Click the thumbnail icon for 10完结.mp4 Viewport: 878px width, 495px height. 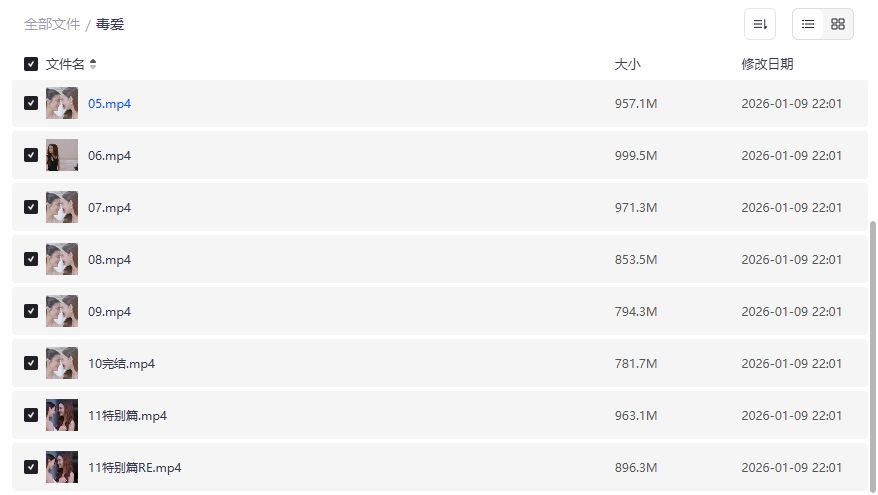click(x=62, y=363)
